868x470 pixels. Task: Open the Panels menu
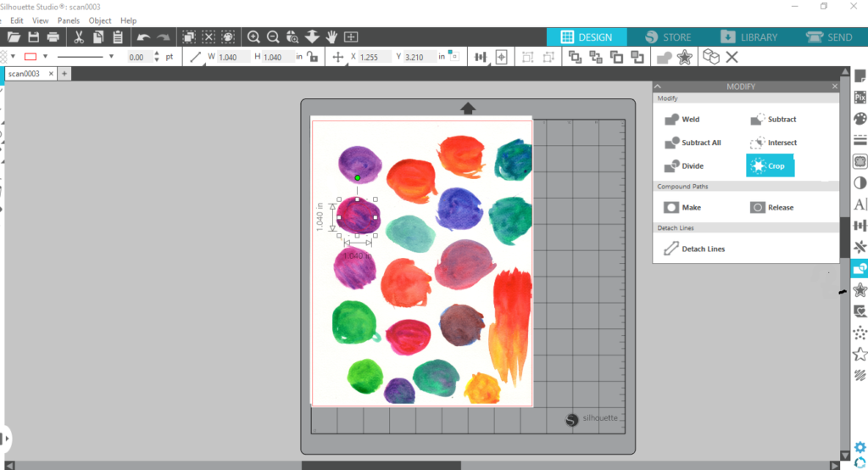69,20
